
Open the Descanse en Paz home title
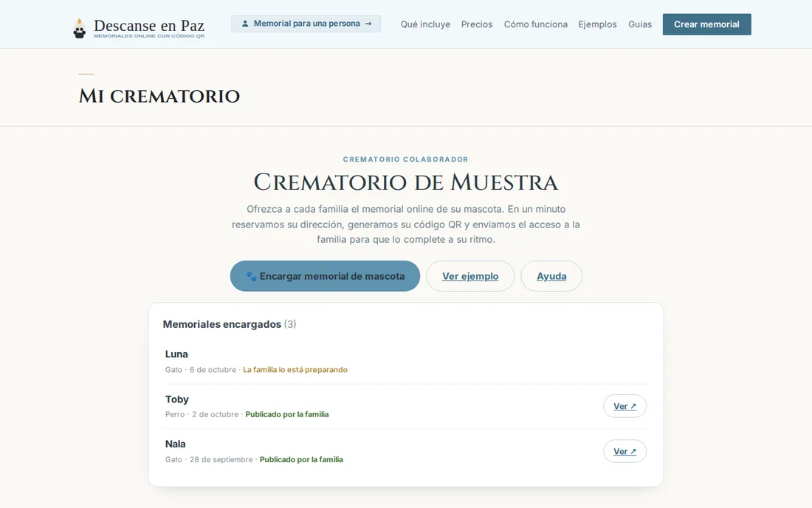149,25
